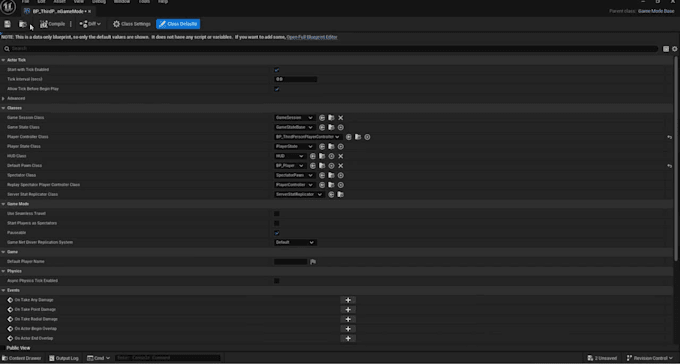This screenshot has height=364, width=680.
Task: Click the Browse to asset toolbar icon
Action: click(23, 24)
